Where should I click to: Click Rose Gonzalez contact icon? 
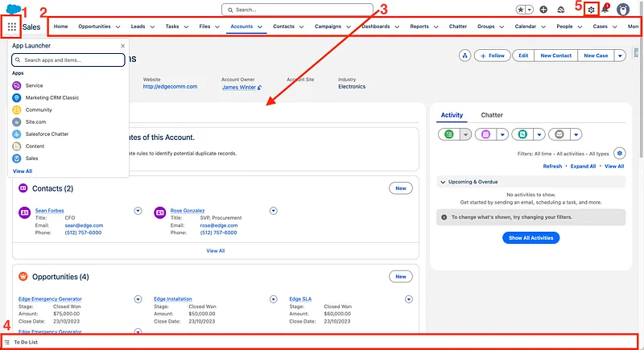[x=159, y=213]
